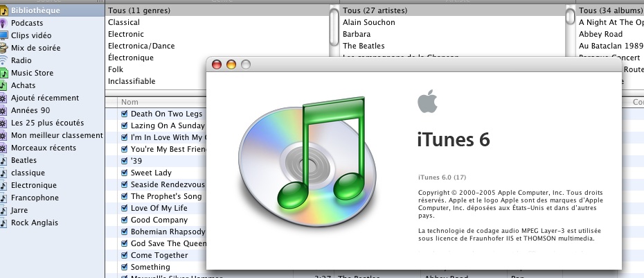Select the Rock Anglais playlist icon
Viewport: 644px width, 278px height.
click(3, 223)
